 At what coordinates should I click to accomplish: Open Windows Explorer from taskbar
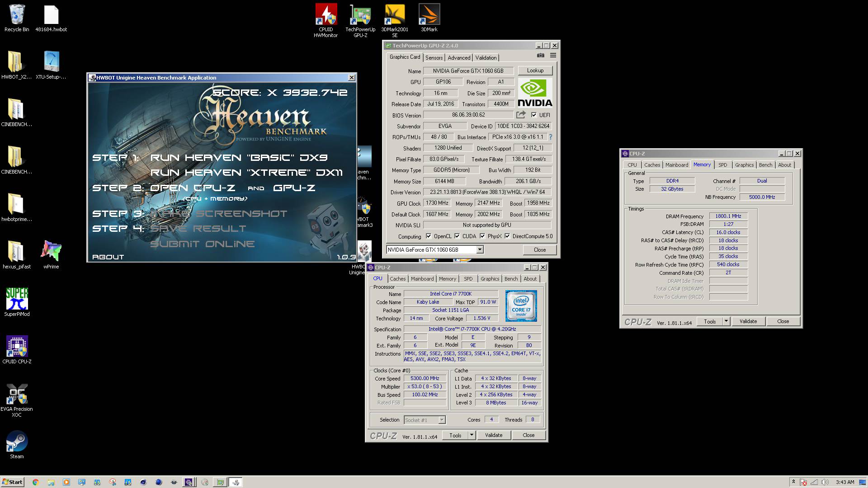click(x=51, y=482)
